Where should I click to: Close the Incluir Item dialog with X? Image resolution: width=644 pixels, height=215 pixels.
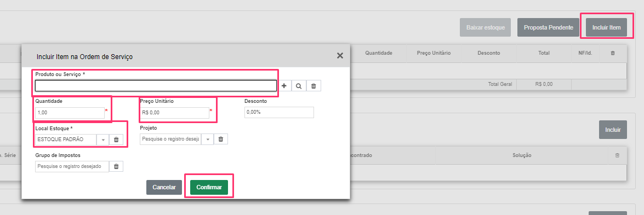click(340, 56)
